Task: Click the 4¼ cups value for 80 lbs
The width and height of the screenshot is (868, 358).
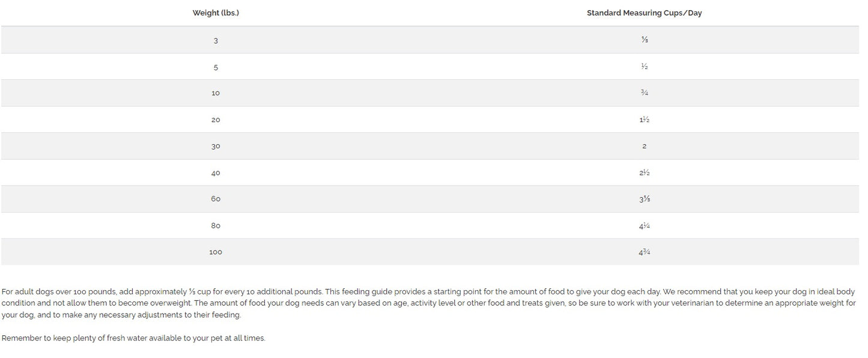Action: pyautogui.click(x=644, y=225)
